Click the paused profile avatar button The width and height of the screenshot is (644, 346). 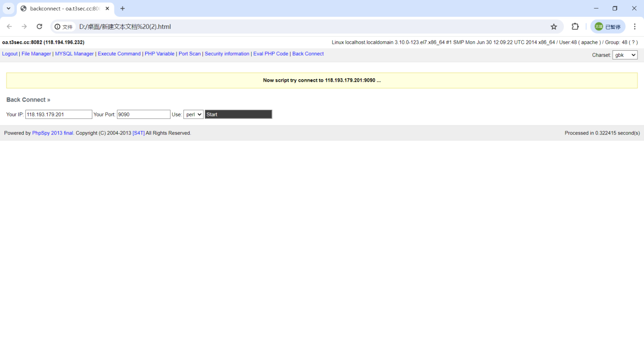click(607, 26)
